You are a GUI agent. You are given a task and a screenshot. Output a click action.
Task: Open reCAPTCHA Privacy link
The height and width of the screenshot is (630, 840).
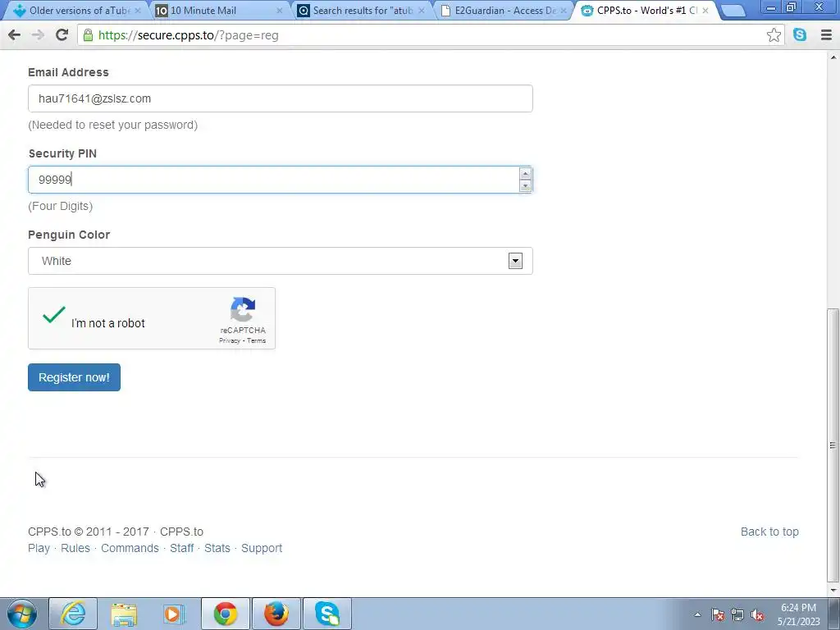[x=230, y=340]
